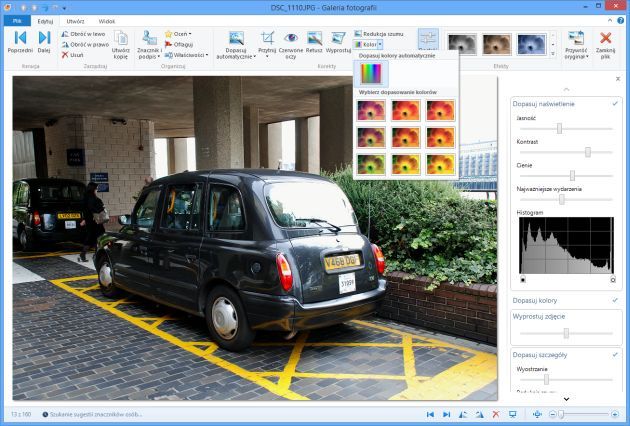Choose top-left purple-tinted color adjustment thumbnail
This screenshot has width=630, height=426.
coord(371,110)
